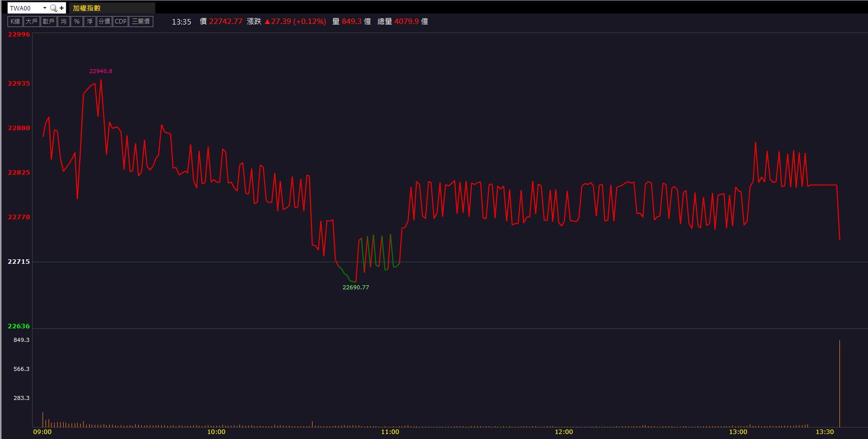Toggle the CDP indicator button

pyautogui.click(x=121, y=22)
